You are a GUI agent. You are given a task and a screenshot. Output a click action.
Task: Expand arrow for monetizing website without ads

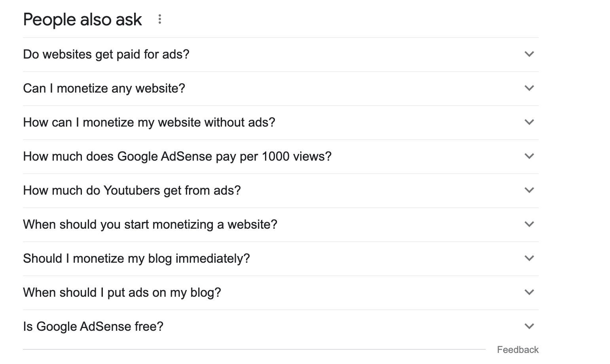[529, 122]
